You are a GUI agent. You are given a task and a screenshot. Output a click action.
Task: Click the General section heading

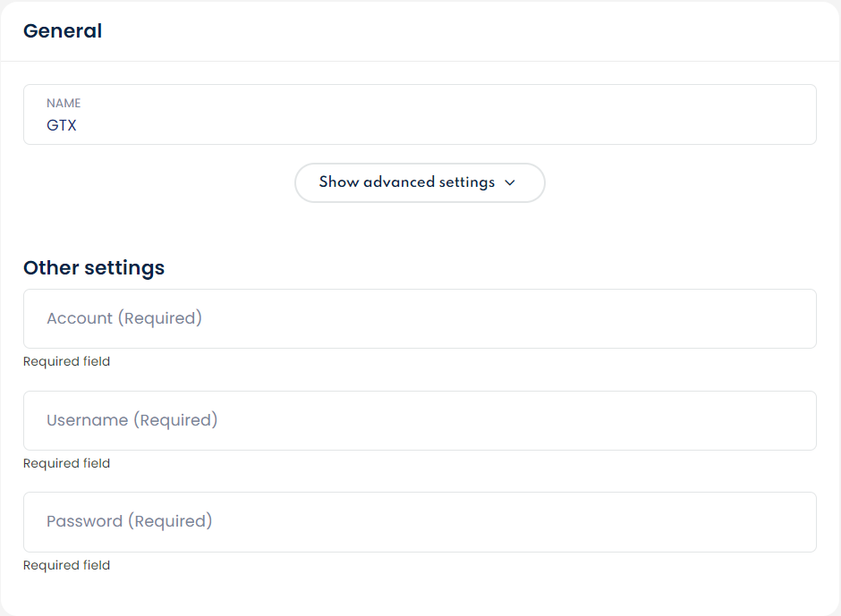63,31
